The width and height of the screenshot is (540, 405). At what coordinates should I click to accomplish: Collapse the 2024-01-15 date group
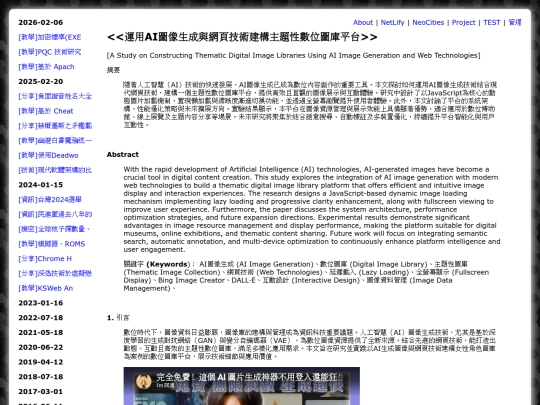[x=41, y=185]
